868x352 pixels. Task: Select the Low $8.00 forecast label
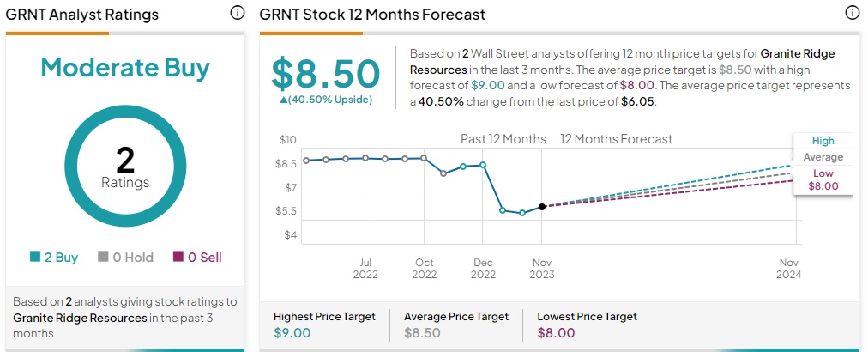click(823, 179)
